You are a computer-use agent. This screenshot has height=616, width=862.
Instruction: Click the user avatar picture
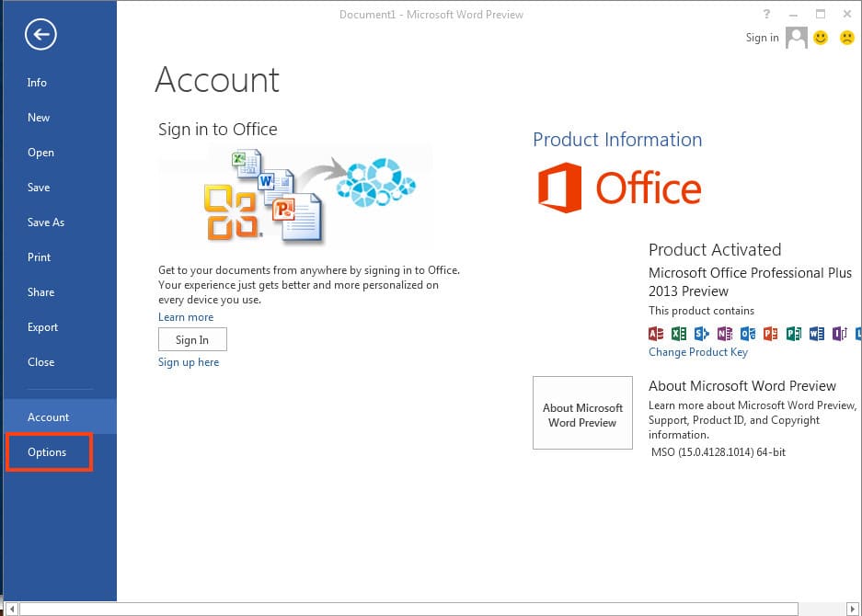pyautogui.click(x=796, y=38)
